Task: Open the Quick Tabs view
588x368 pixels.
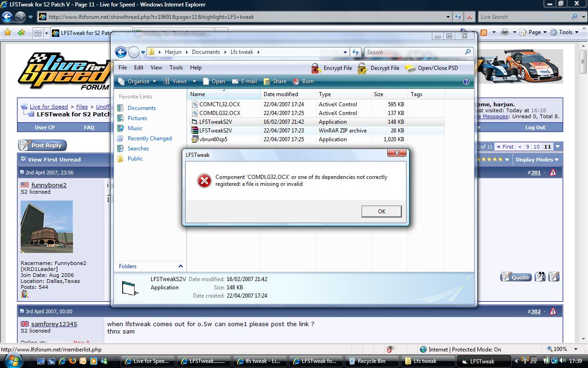Action: (38, 33)
